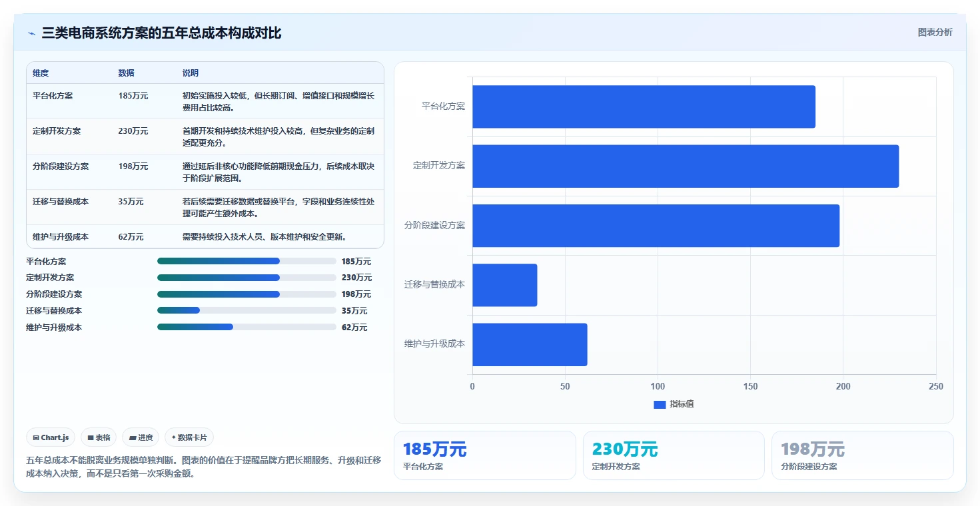Click progress list value 62万元
Image resolution: width=980 pixels, height=506 pixels.
click(x=354, y=328)
